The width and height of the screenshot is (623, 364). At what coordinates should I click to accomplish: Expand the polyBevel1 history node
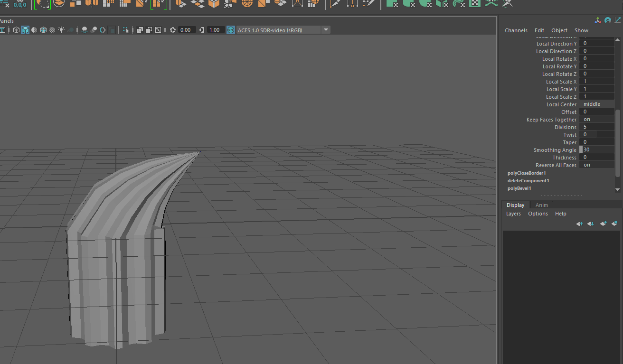[x=519, y=188]
